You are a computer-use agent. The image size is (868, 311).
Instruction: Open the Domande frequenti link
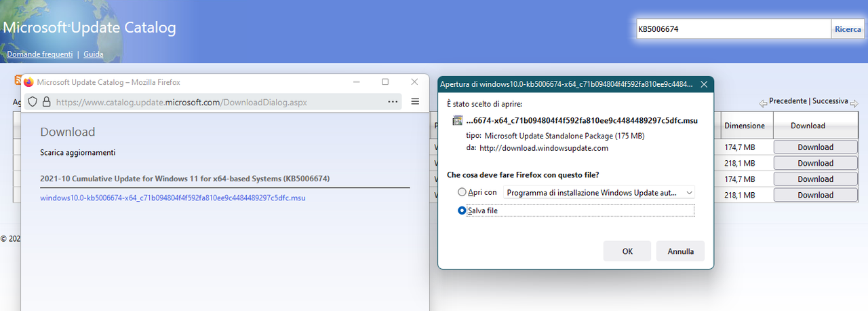click(x=39, y=54)
